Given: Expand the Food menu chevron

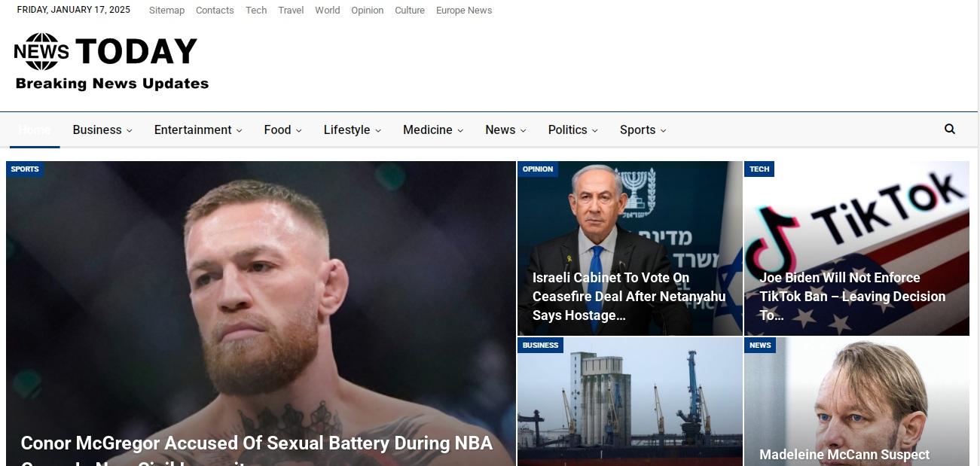Looking at the screenshot, I should [299, 130].
